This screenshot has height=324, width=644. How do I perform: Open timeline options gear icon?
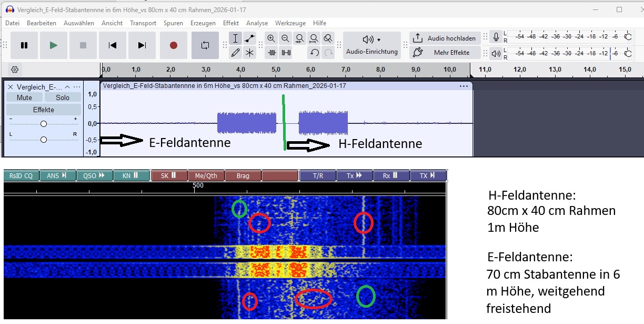point(15,70)
